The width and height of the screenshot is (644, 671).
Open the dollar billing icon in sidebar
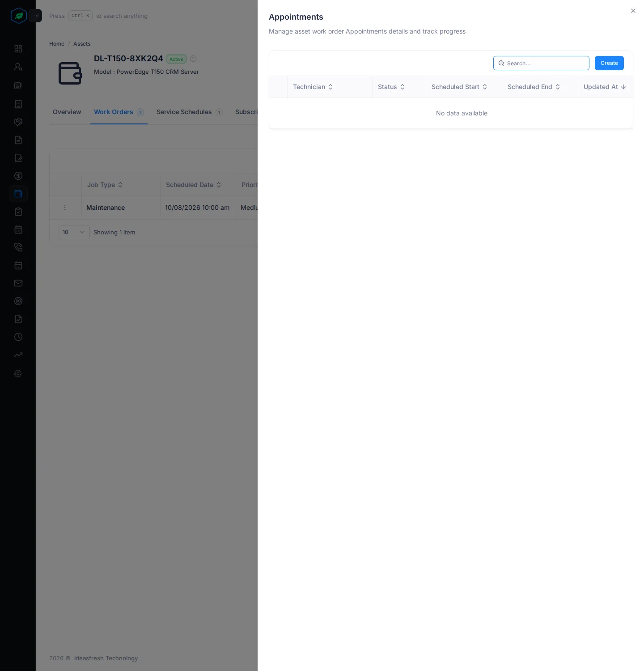(18, 176)
